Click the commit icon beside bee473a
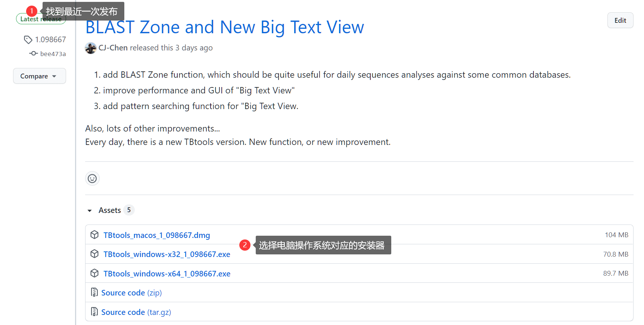The image size is (644, 325). tap(34, 53)
